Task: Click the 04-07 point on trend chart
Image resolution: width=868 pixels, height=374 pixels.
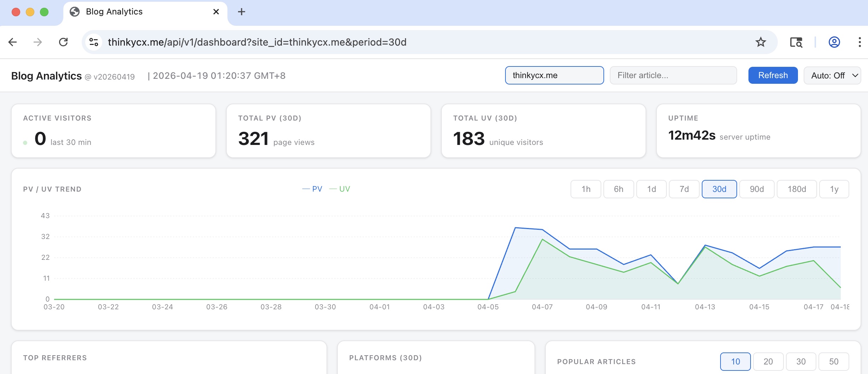Action: pyautogui.click(x=542, y=230)
